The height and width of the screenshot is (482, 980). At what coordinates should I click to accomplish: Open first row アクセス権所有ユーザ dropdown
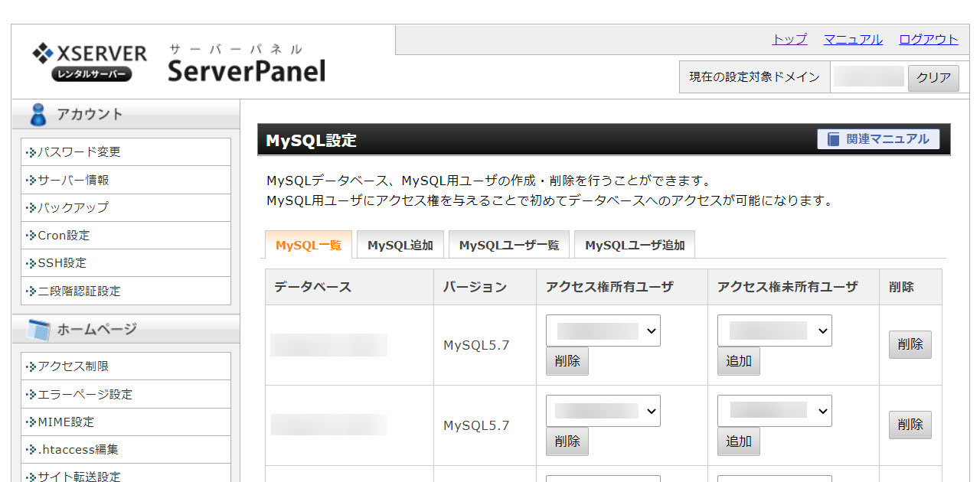603,331
